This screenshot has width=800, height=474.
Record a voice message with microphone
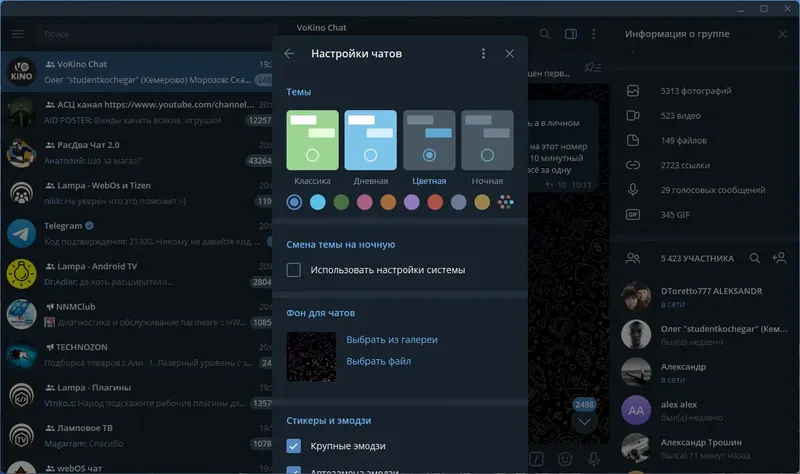coord(593,459)
